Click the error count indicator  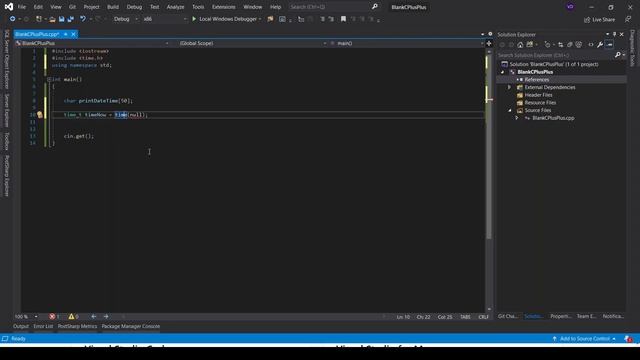point(54,317)
